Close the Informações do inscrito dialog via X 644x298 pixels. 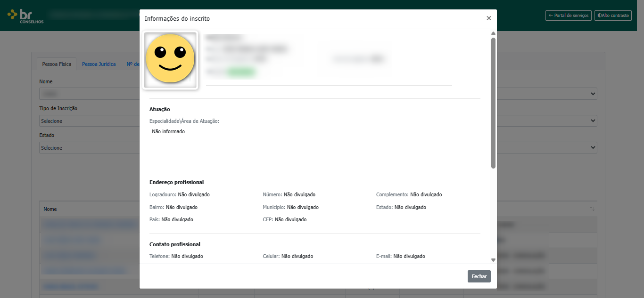(x=489, y=18)
